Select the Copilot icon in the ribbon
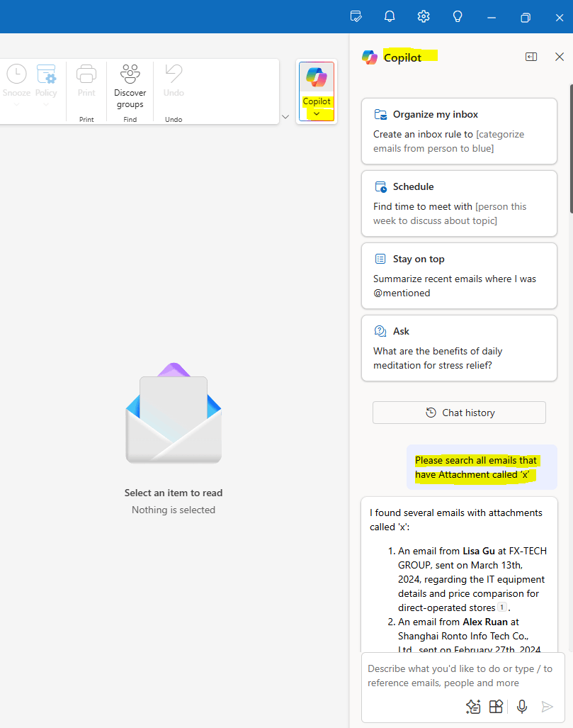The image size is (573, 728). (316, 76)
